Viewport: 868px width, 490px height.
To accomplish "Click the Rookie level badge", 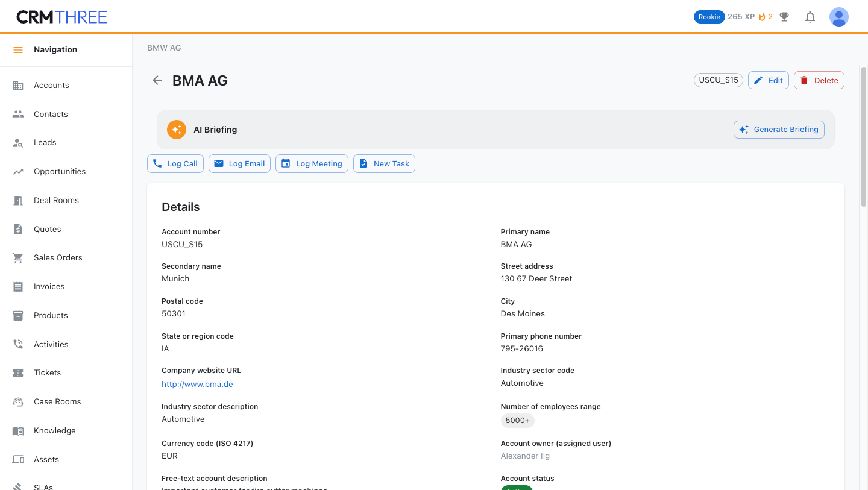I will tap(709, 17).
